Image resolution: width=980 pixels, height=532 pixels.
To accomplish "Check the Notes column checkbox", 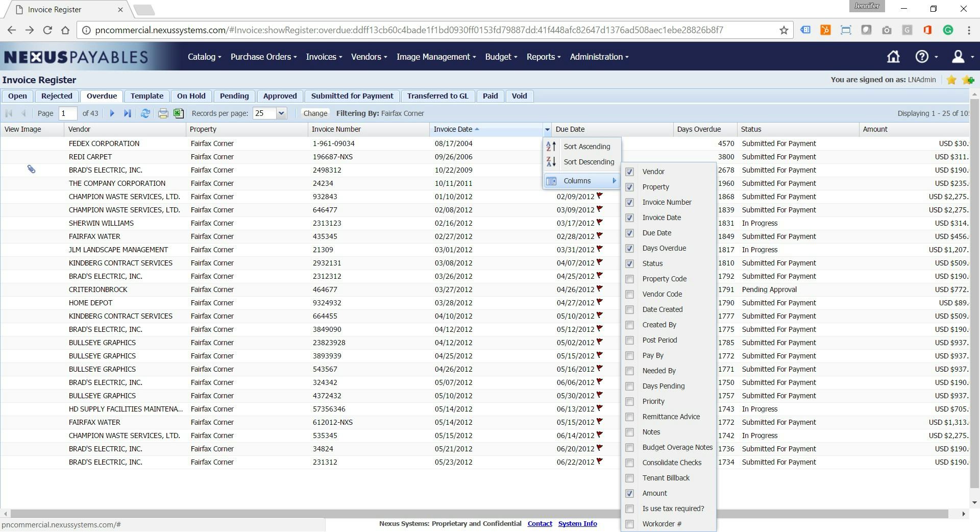I will tap(629, 432).
